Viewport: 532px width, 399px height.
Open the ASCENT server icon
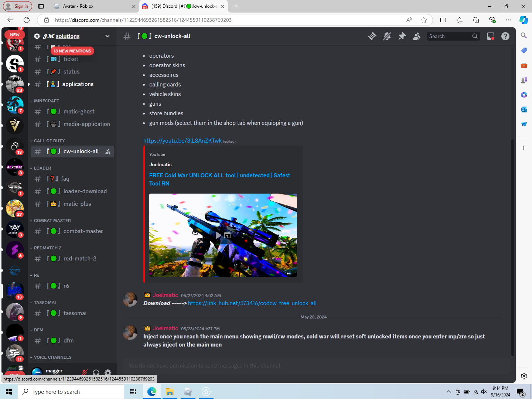[x=15, y=229]
